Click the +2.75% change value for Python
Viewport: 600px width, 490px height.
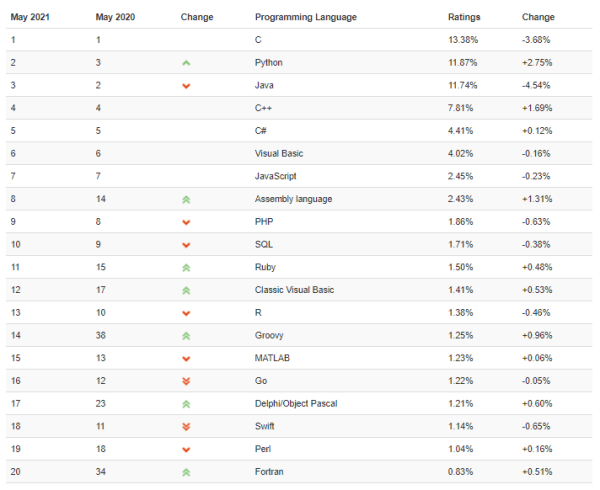click(x=538, y=63)
